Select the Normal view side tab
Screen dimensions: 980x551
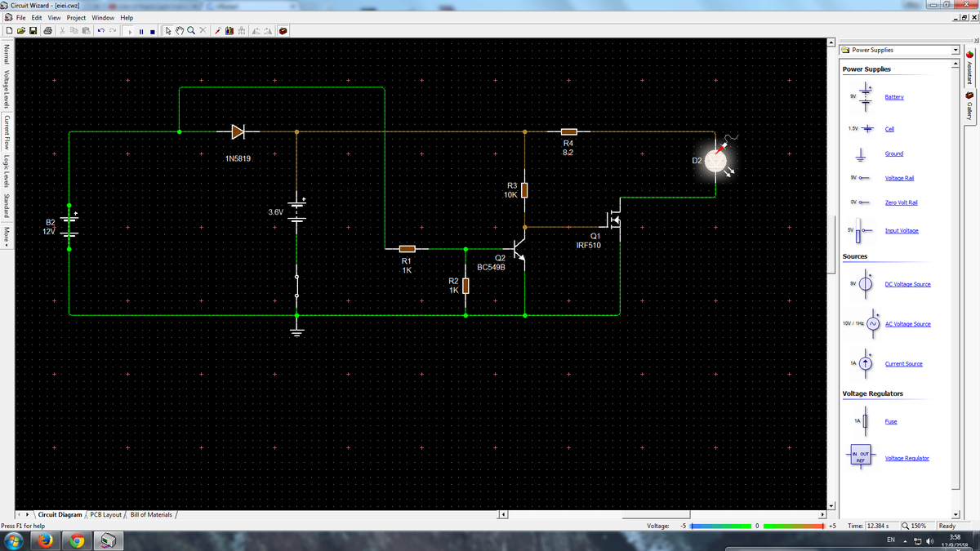coord(6,56)
